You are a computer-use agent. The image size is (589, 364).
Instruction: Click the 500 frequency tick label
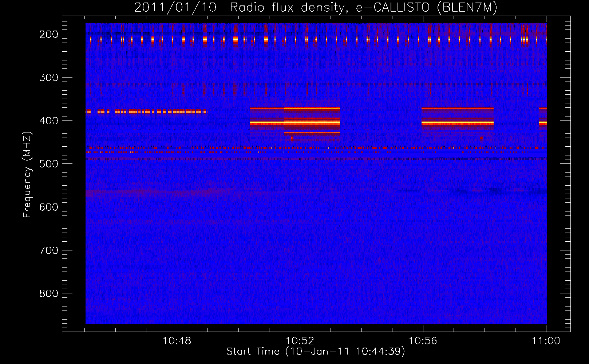point(49,164)
